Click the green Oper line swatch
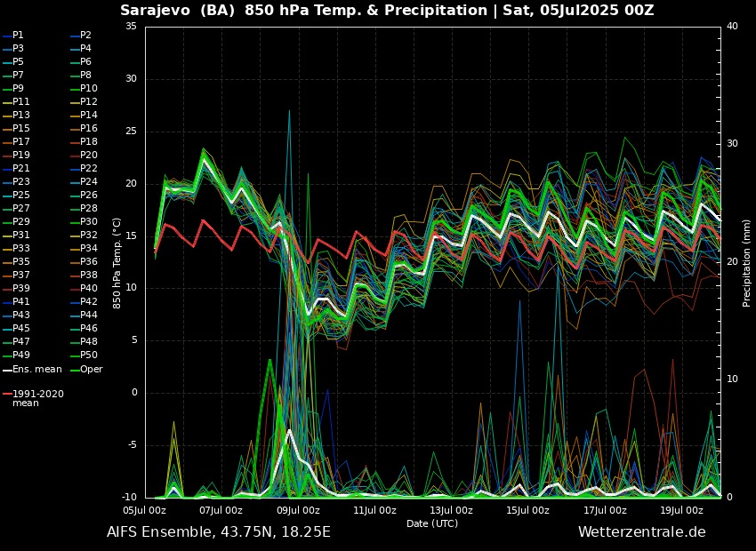 pos(75,370)
